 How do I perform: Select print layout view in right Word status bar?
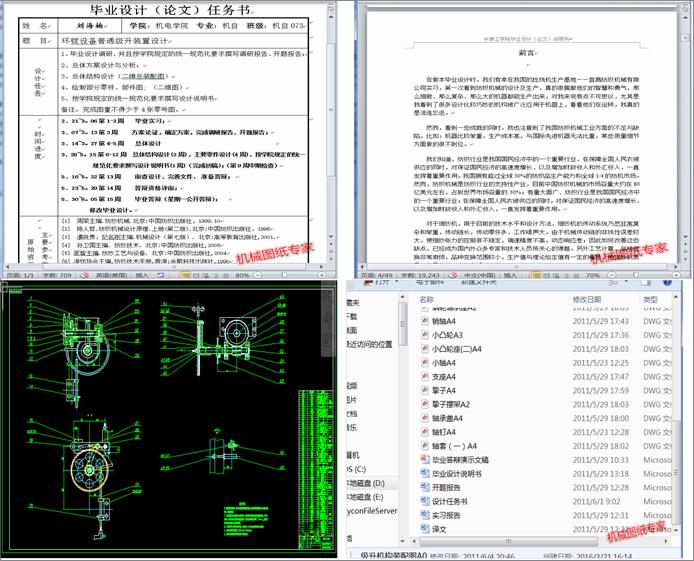click(x=536, y=275)
